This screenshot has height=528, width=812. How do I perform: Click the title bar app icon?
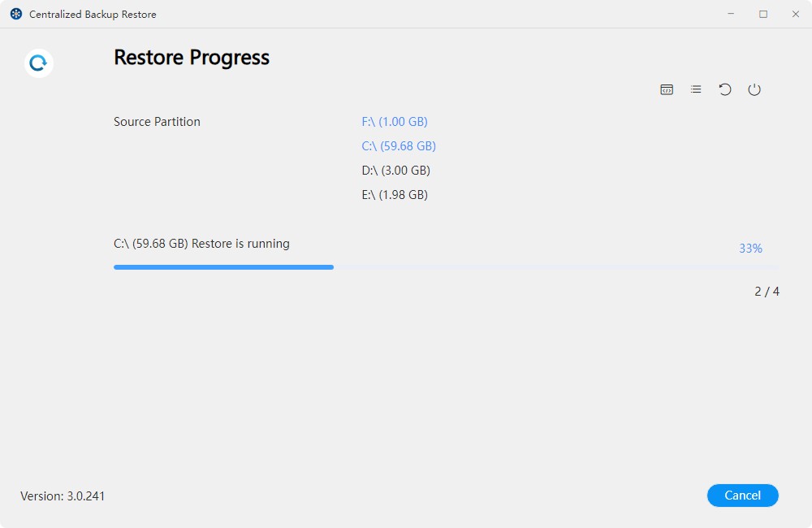[x=16, y=15]
